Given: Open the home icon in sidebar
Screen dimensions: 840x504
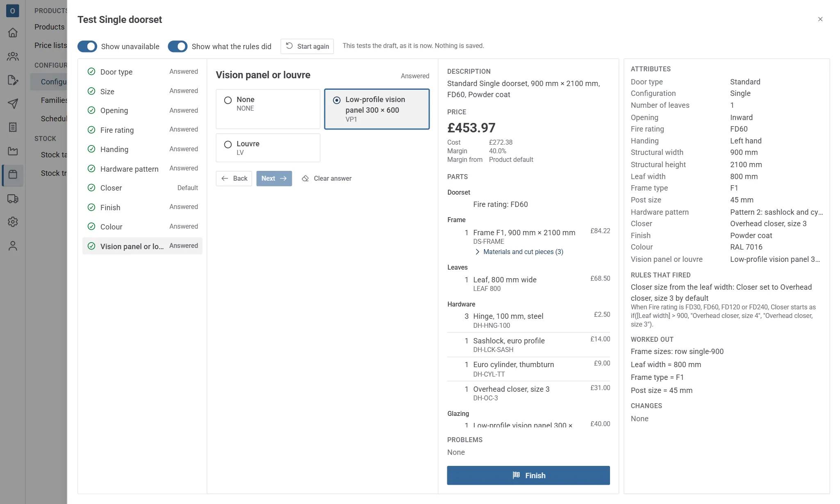Looking at the screenshot, I should click(x=13, y=33).
